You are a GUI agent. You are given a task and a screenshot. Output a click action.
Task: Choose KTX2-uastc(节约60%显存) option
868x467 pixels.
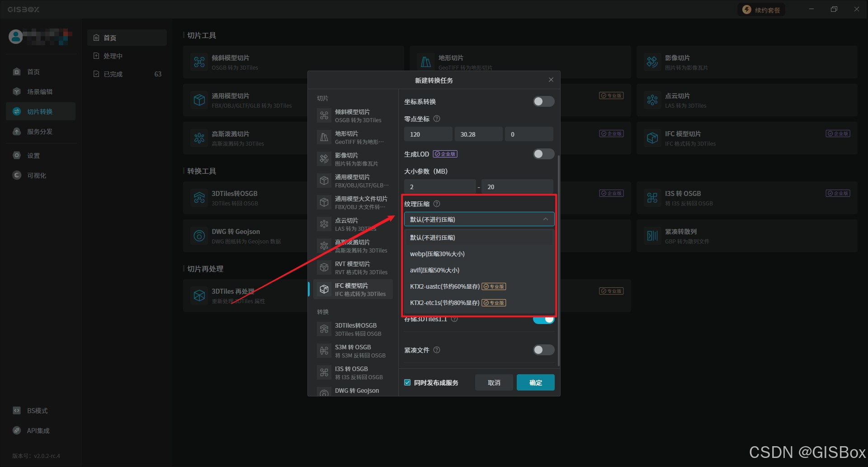pyautogui.click(x=479, y=286)
